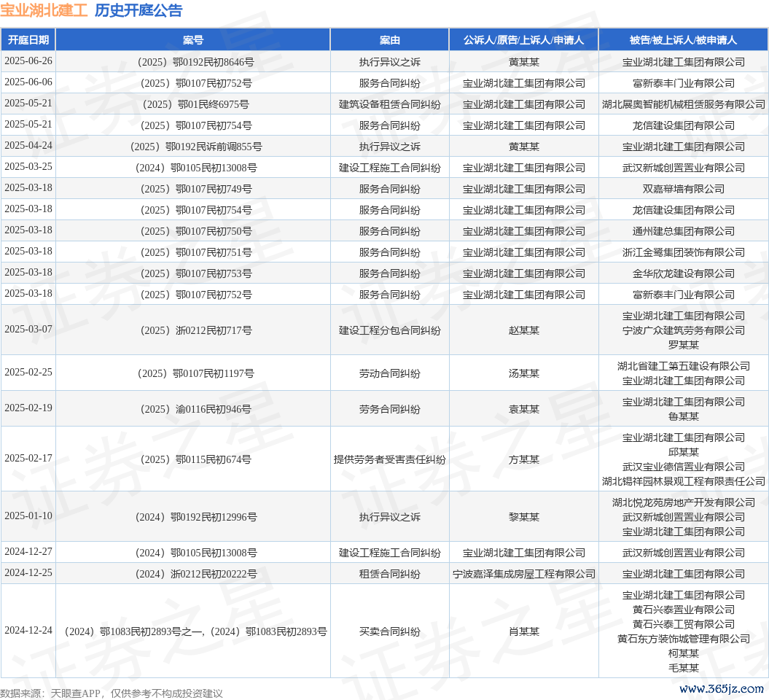The width and height of the screenshot is (769, 700).
Task: Select the date 2025-02-19
Action: pos(28,408)
